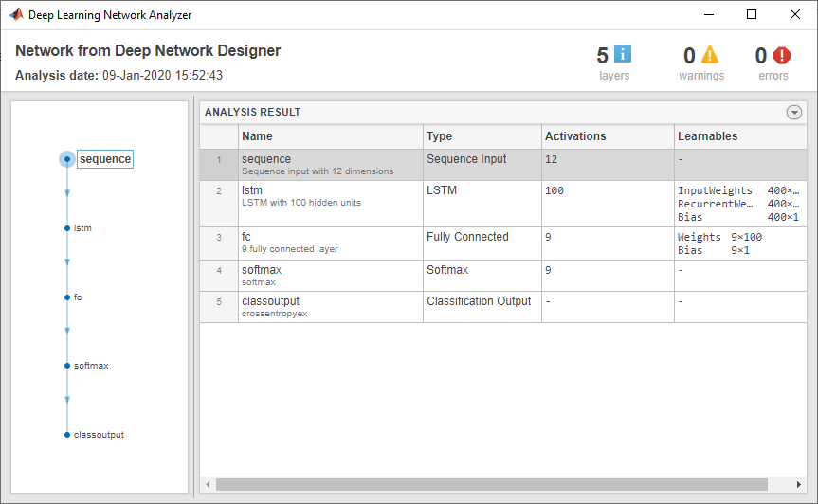818x504 pixels.
Task: Select the softmax node in graph
Action: point(67,366)
